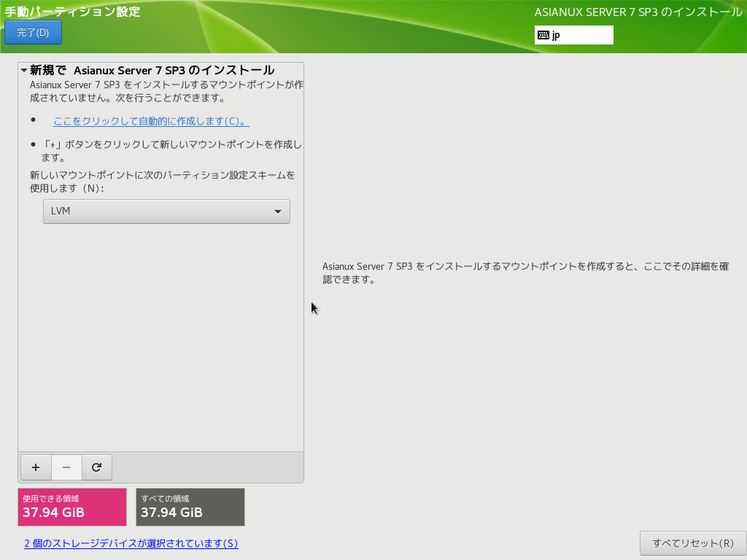Click the すべてリセット(R) button

click(692, 543)
